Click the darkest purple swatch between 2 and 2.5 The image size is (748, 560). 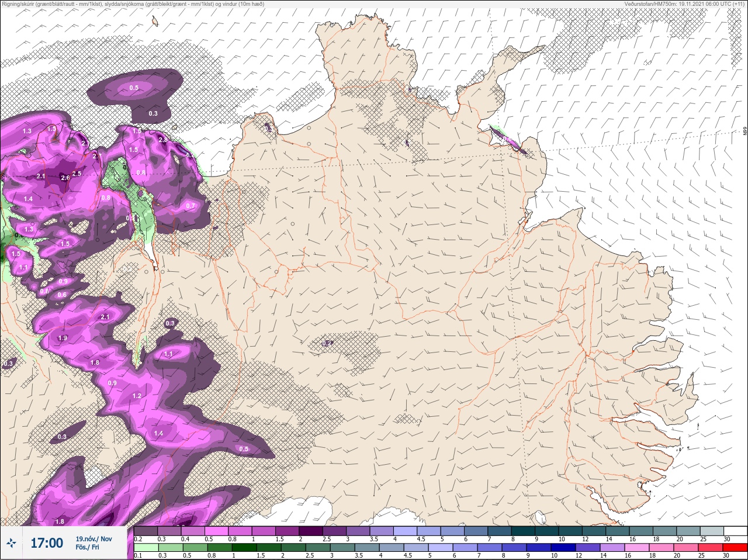point(312,531)
